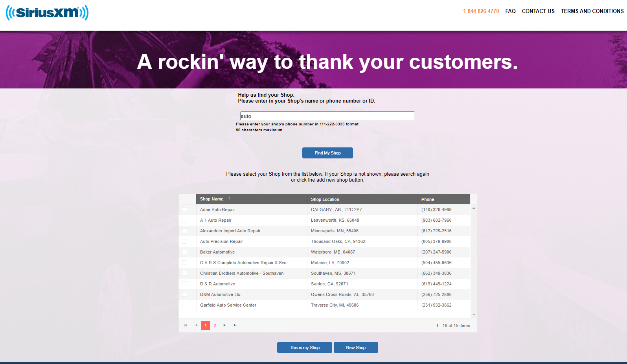627x364 pixels.
Task: Select the A 1 Auto Repair checkbox
Action: coord(184,220)
